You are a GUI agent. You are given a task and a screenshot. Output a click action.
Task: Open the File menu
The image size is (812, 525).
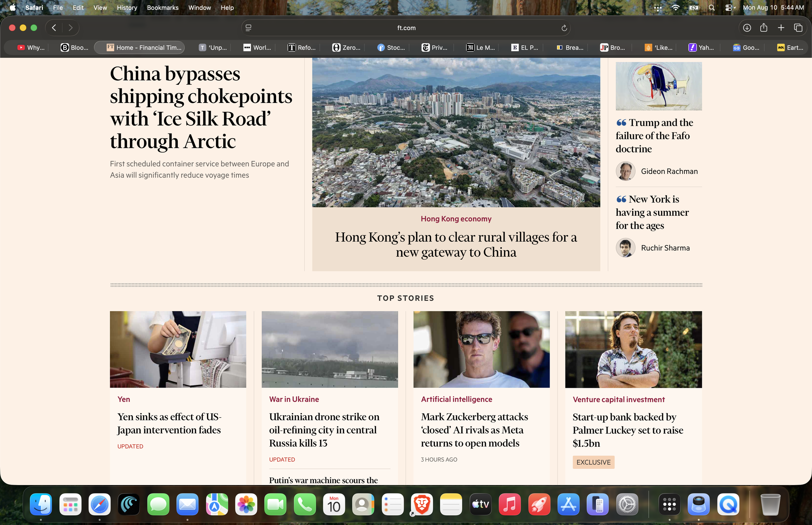pos(58,7)
